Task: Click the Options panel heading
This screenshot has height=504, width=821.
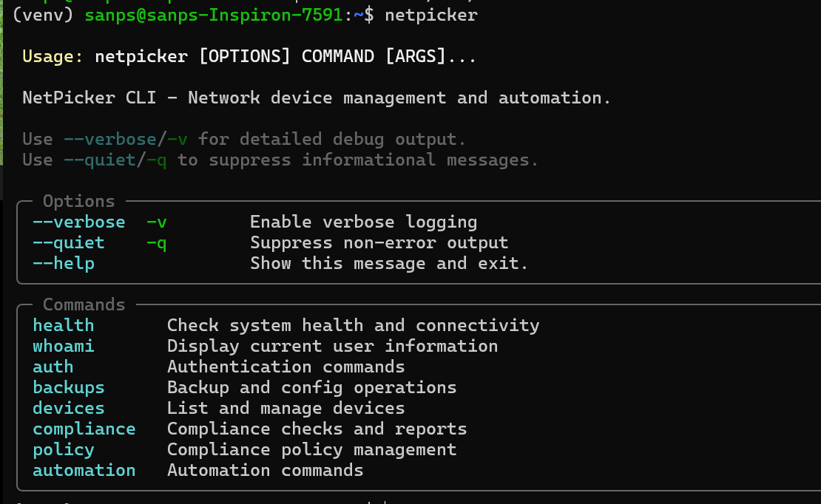Action: [x=78, y=201]
